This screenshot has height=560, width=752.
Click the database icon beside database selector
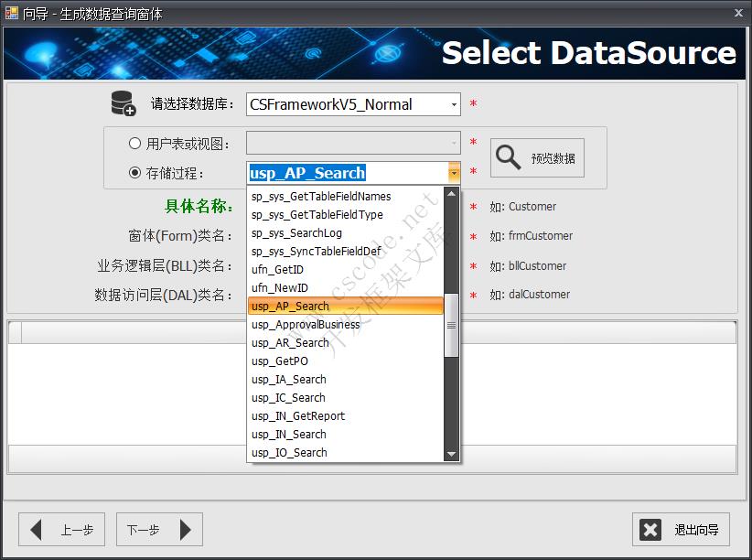pos(124,104)
